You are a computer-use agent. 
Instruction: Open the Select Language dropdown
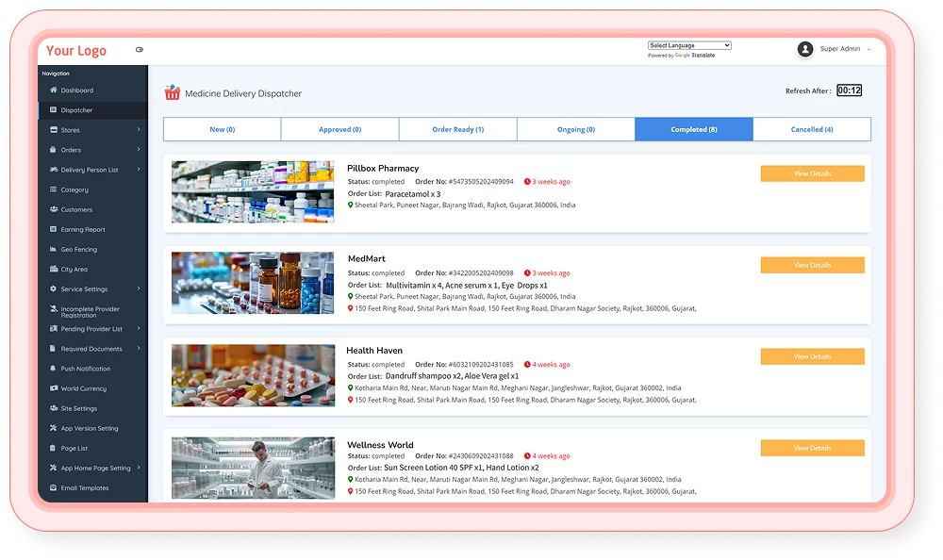coord(689,44)
